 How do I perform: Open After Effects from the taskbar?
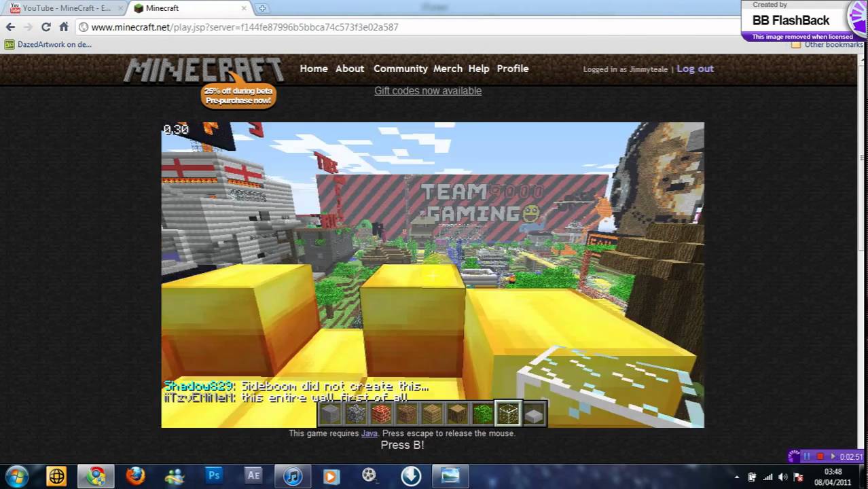tap(253, 476)
